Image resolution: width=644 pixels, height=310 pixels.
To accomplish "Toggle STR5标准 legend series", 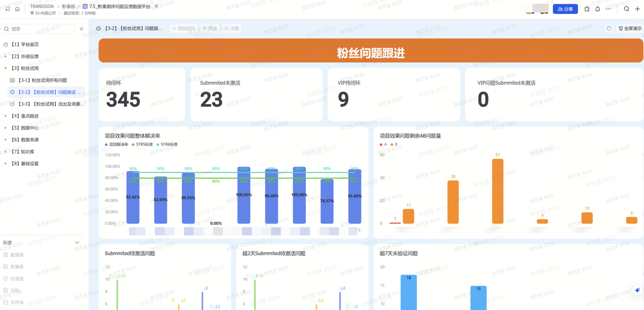I will tap(142, 144).
